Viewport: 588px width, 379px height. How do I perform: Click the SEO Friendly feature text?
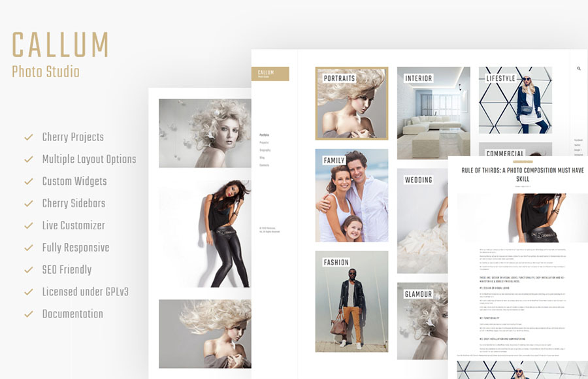[67, 270]
